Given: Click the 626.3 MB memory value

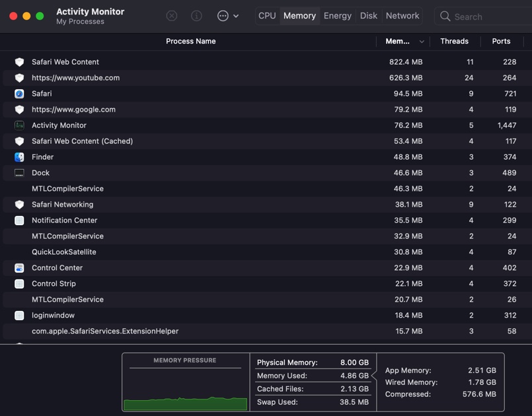Looking at the screenshot, I should tap(406, 78).
